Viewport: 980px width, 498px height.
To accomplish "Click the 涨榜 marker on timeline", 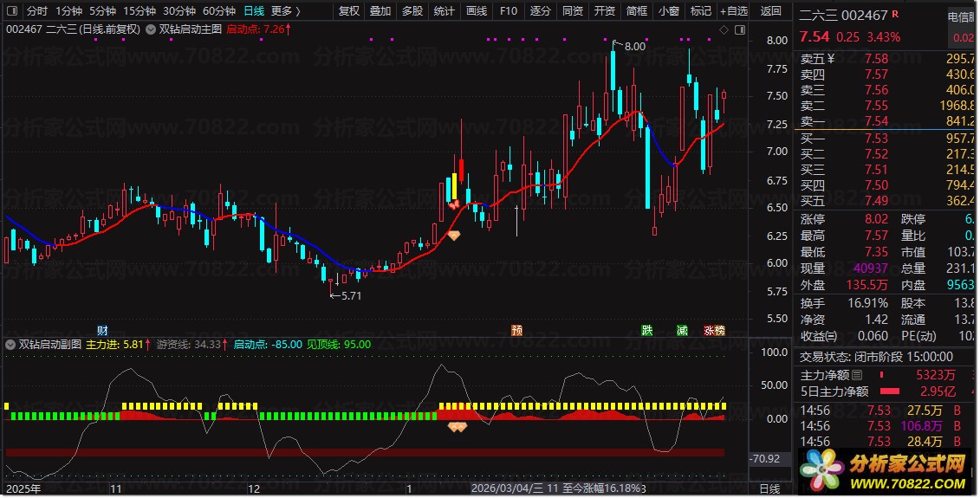I will [x=714, y=330].
